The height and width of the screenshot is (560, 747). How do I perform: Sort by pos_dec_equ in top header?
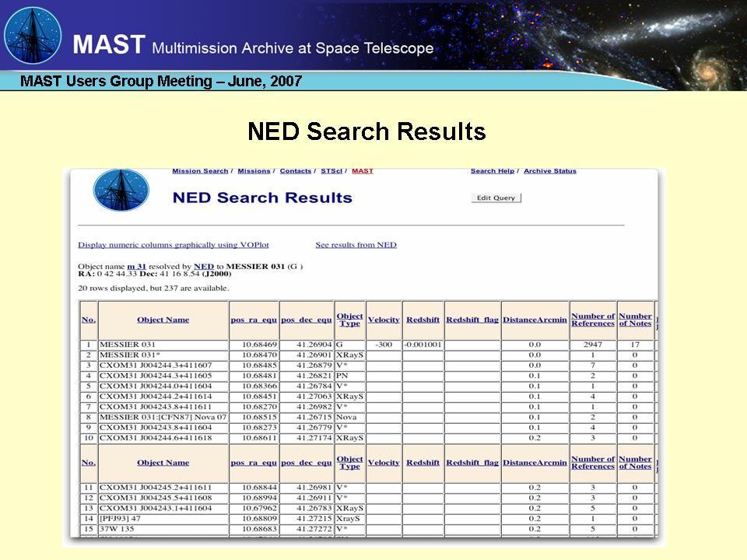point(307,320)
